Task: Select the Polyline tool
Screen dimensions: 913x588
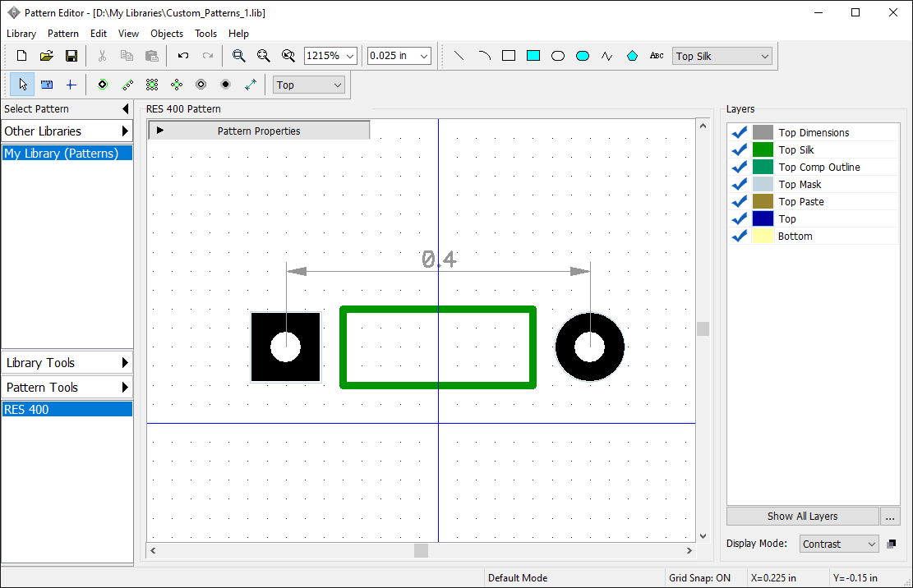Action: (x=607, y=56)
